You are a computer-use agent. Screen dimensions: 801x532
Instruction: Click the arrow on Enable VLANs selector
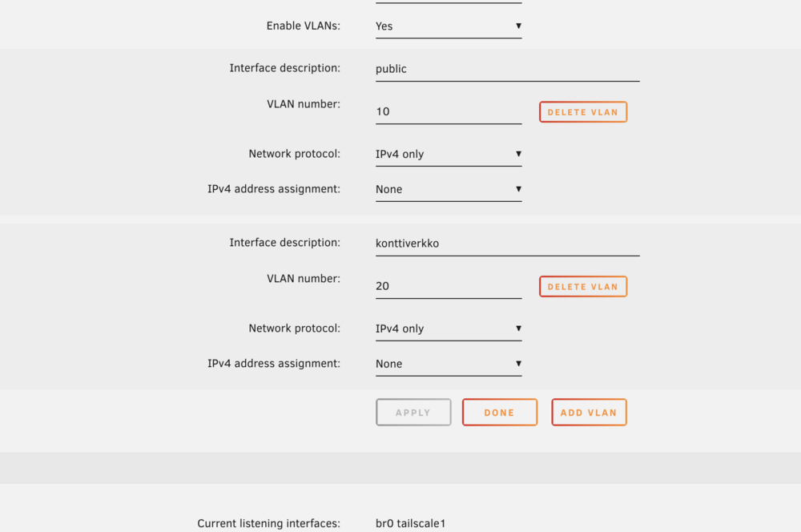[x=518, y=26]
